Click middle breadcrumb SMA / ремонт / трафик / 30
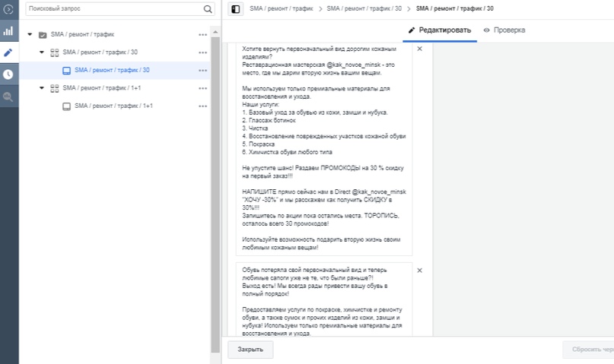Viewport: 614px width, 364px height. 364,8
